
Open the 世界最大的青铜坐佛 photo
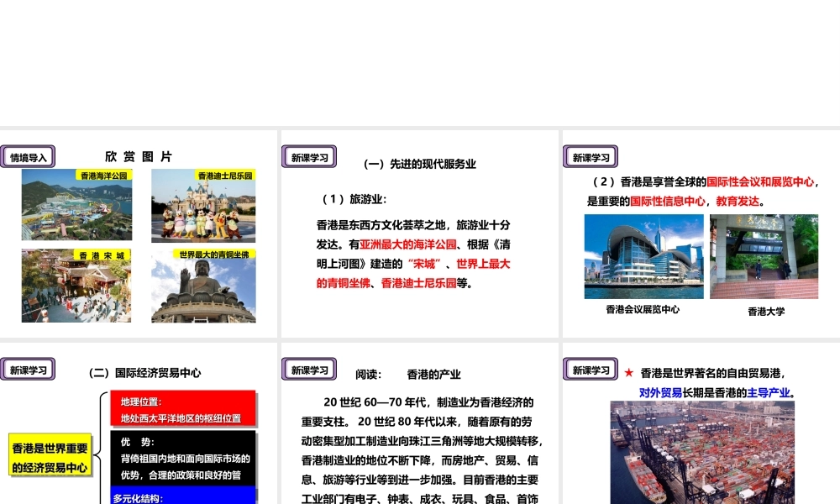point(203,286)
